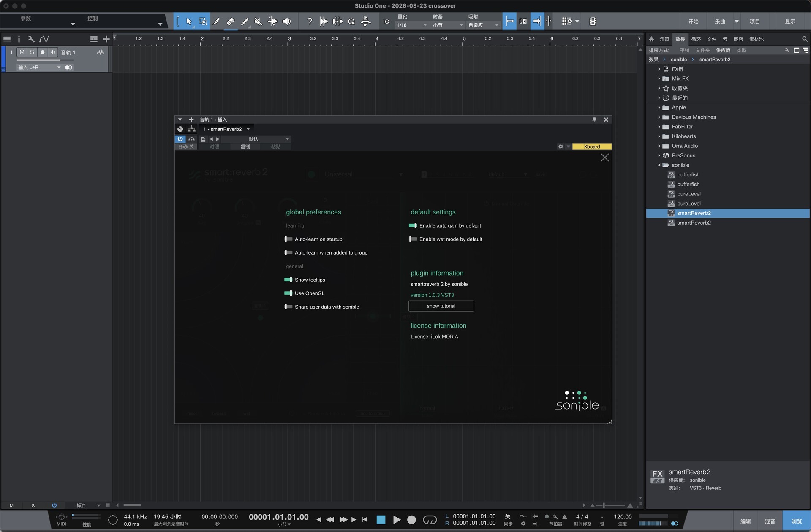Select the Arrow tool in toolbar

coord(189,22)
